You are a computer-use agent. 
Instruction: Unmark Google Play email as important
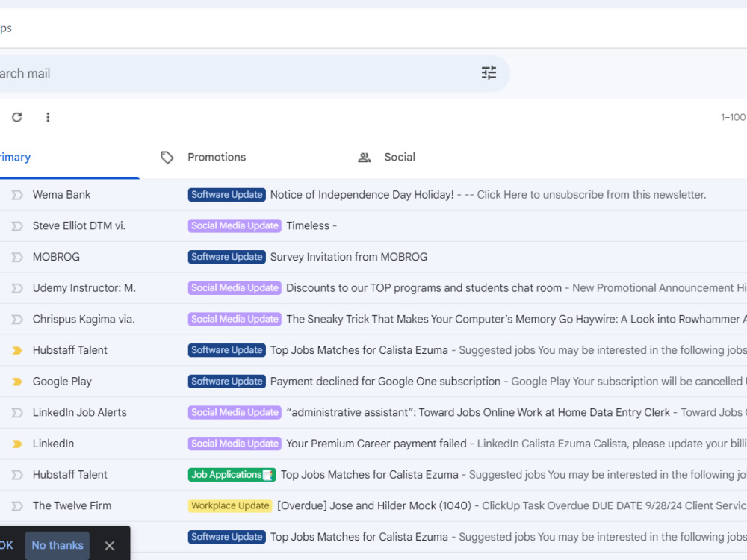[17, 382]
